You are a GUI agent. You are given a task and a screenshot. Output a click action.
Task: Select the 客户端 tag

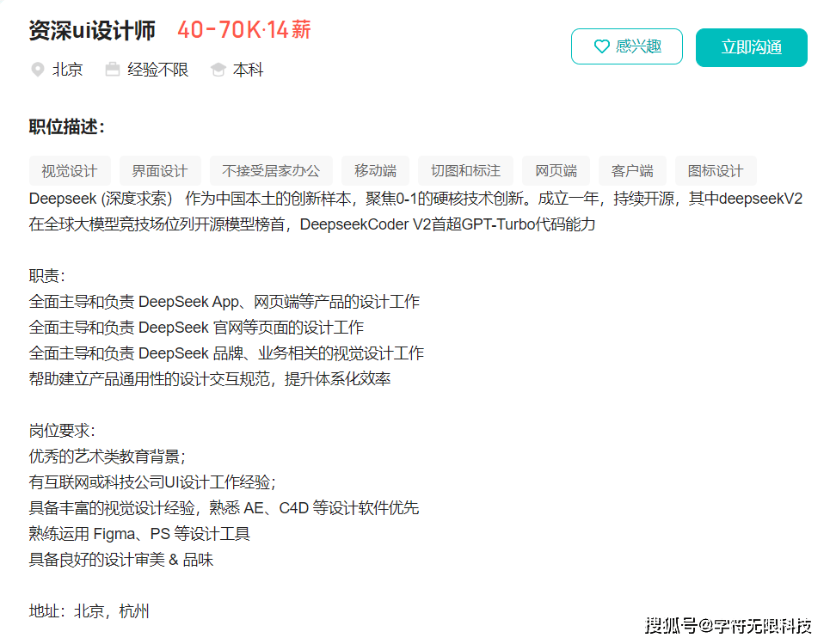click(x=632, y=170)
